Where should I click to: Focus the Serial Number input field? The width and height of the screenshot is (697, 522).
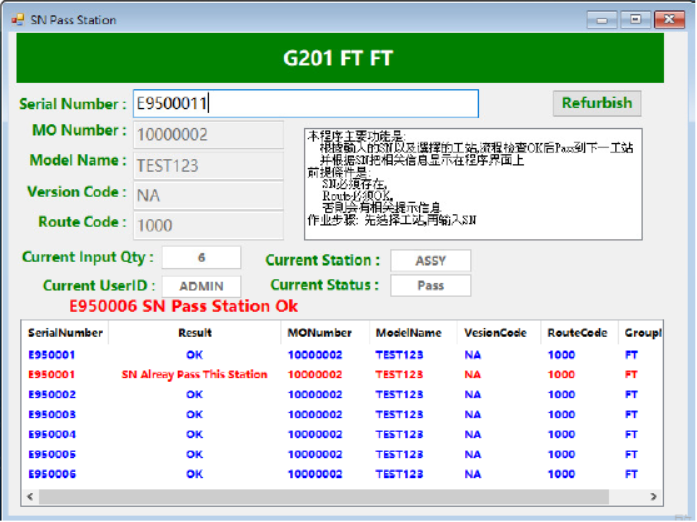(306, 104)
